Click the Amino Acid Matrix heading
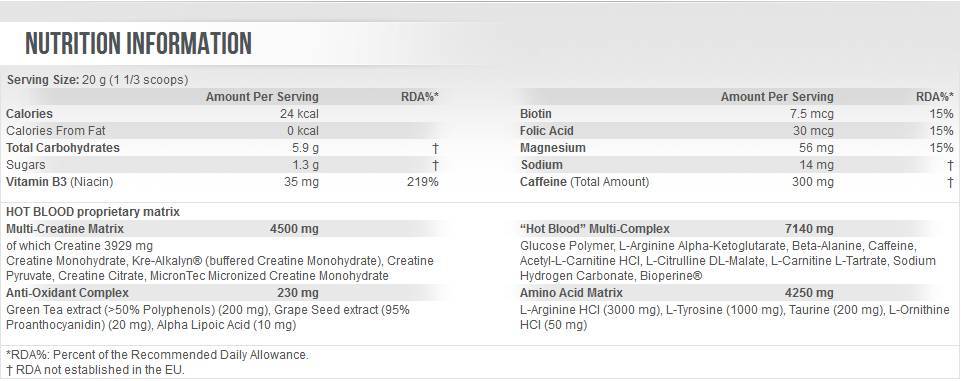This screenshot has width=961, height=381. point(571,293)
